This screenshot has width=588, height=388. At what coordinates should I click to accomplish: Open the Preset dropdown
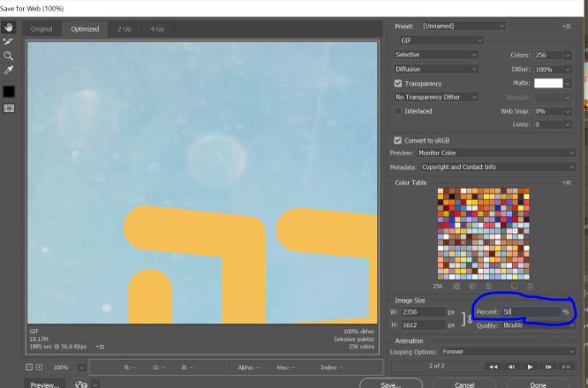click(464, 26)
